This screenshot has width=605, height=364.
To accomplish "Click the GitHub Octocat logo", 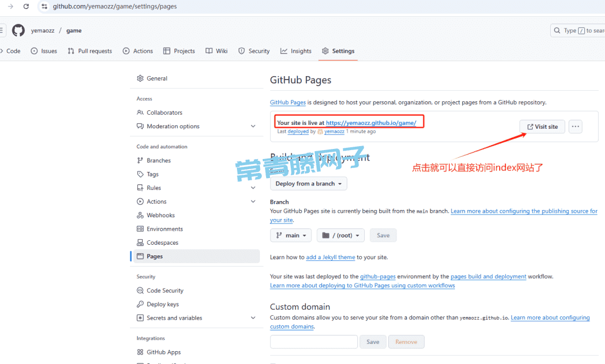I will pos(18,30).
